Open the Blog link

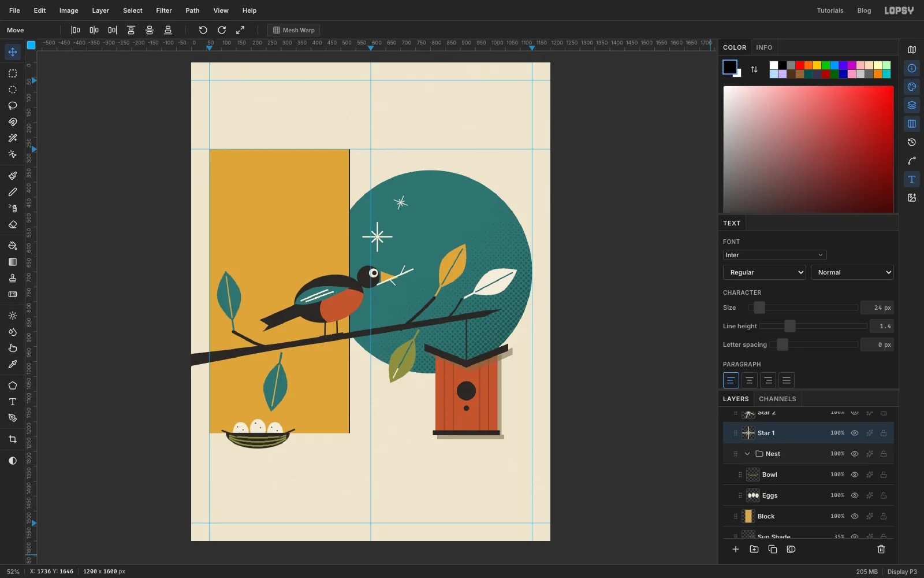click(x=864, y=10)
